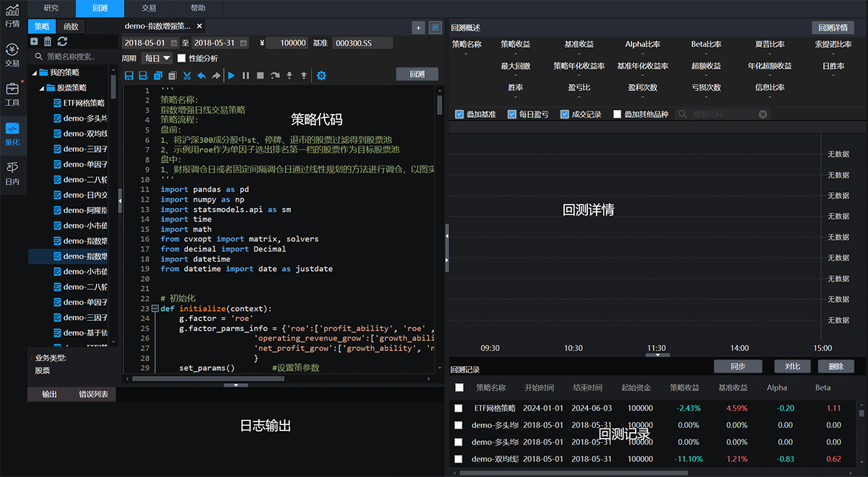Enable the 叠加其他品种 checkbox
This screenshot has height=477, width=868.
pos(617,114)
